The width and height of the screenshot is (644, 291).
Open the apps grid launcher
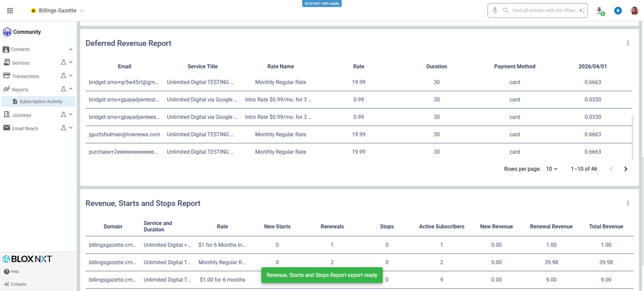[10, 10]
